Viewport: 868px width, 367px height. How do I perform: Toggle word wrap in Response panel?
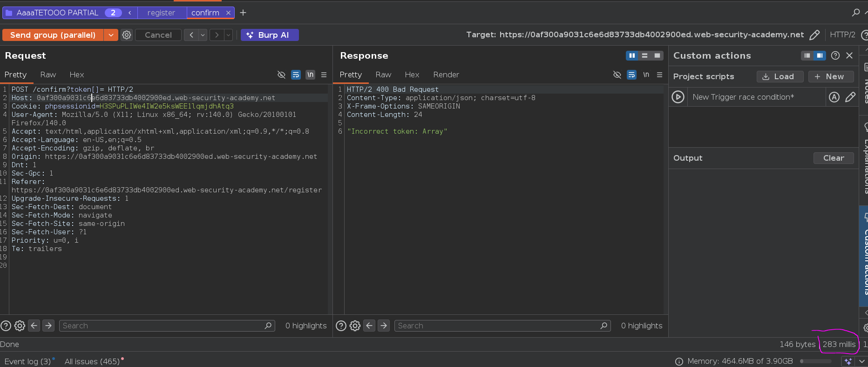tap(631, 75)
